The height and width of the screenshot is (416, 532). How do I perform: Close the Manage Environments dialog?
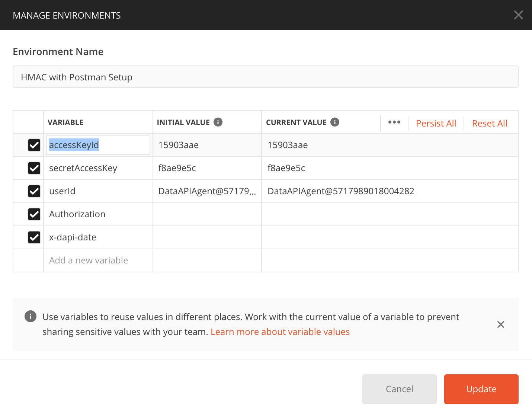click(518, 15)
